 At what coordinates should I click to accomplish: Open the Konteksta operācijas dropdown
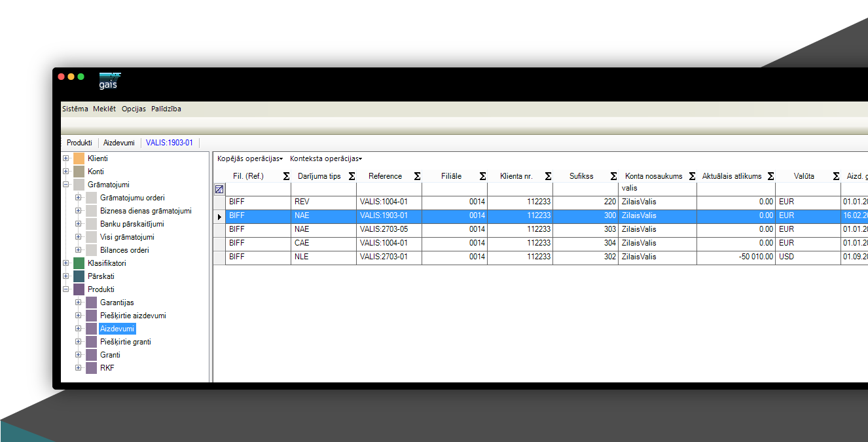click(x=326, y=158)
